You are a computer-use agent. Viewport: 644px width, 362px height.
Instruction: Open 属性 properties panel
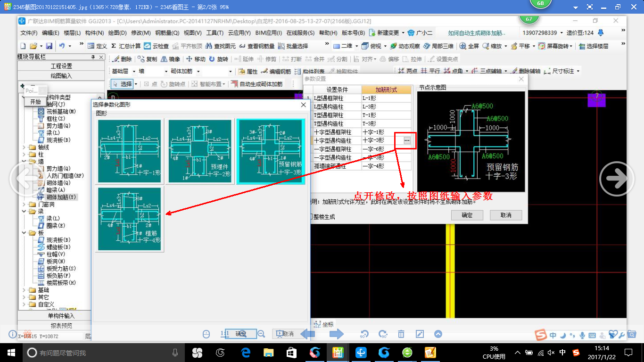tap(248, 71)
